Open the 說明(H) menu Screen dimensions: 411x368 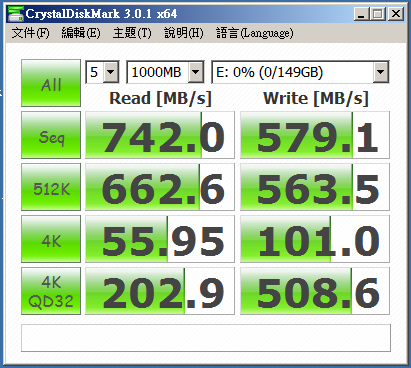tap(183, 33)
